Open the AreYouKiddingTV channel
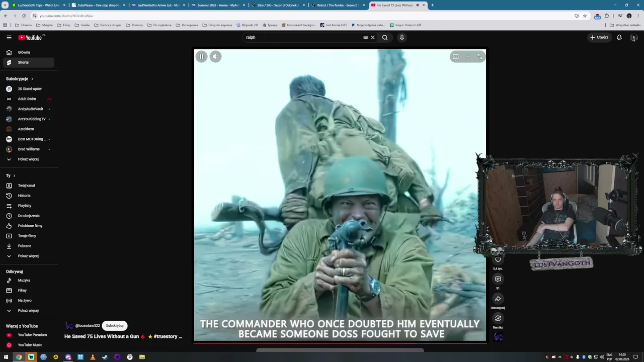 click(28, 119)
